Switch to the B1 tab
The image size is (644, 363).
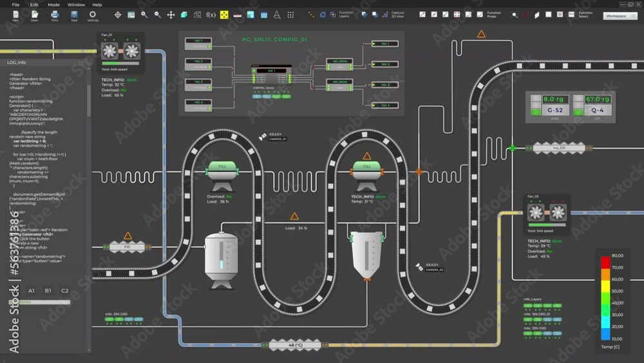pyautogui.click(x=48, y=291)
